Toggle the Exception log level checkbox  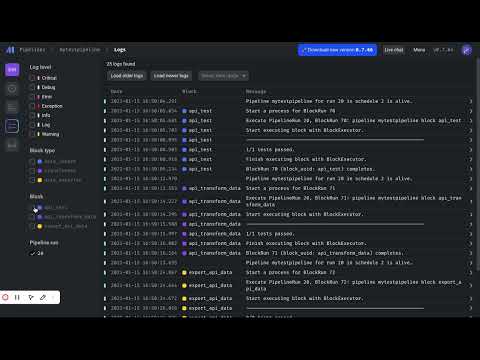(32, 106)
